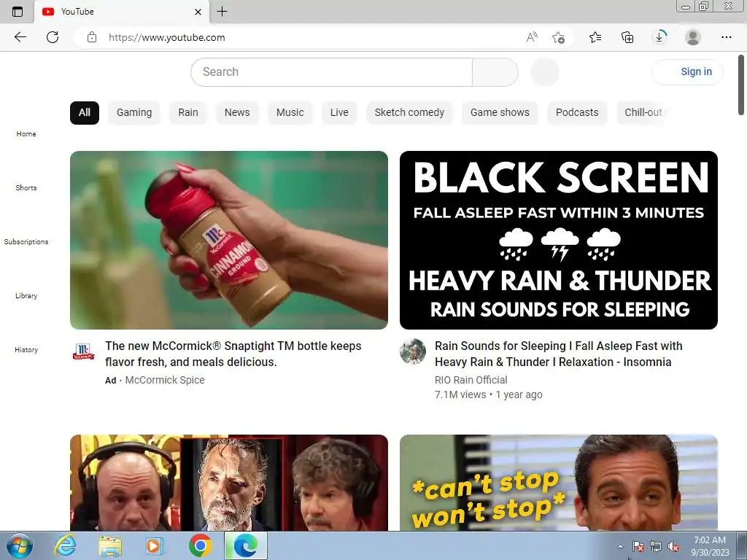Open tab actions menu icon
747x560 pixels.
(18, 12)
